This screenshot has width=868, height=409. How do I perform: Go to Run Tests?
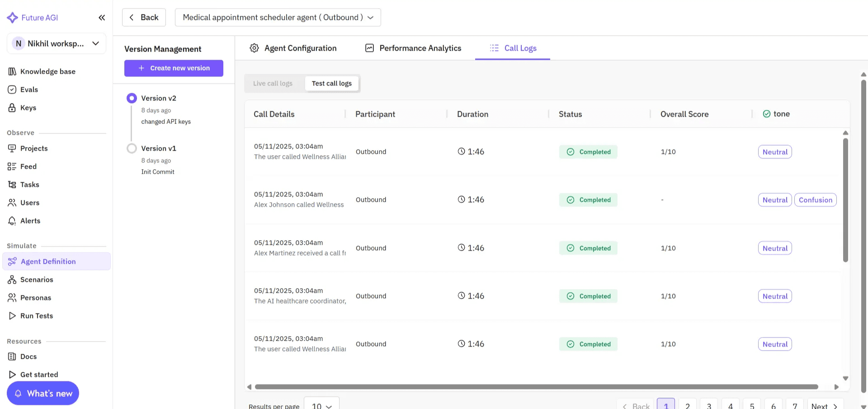click(x=37, y=316)
